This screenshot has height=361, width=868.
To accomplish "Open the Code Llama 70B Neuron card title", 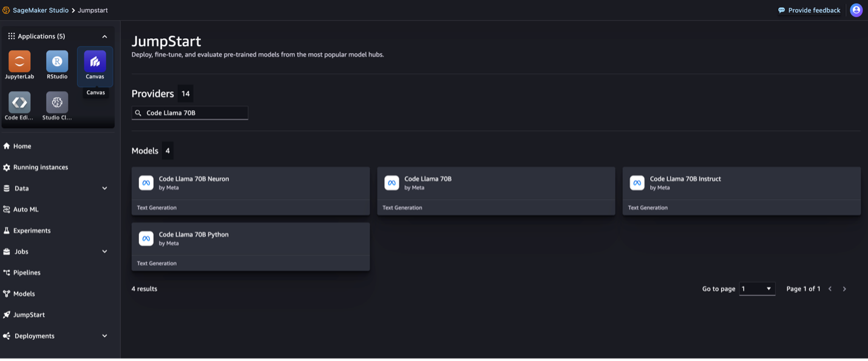I will pyautogui.click(x=194, y=179).
